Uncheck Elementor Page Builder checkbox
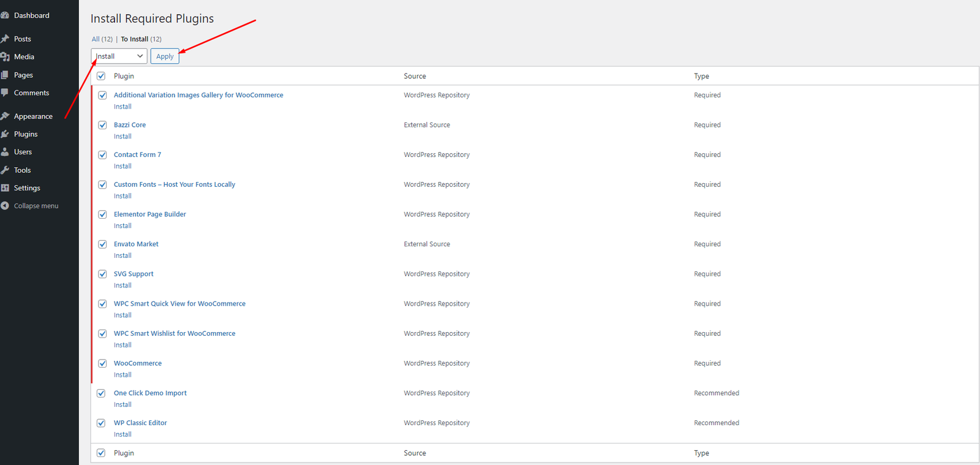Screen dimensions: 980x465 102,214
